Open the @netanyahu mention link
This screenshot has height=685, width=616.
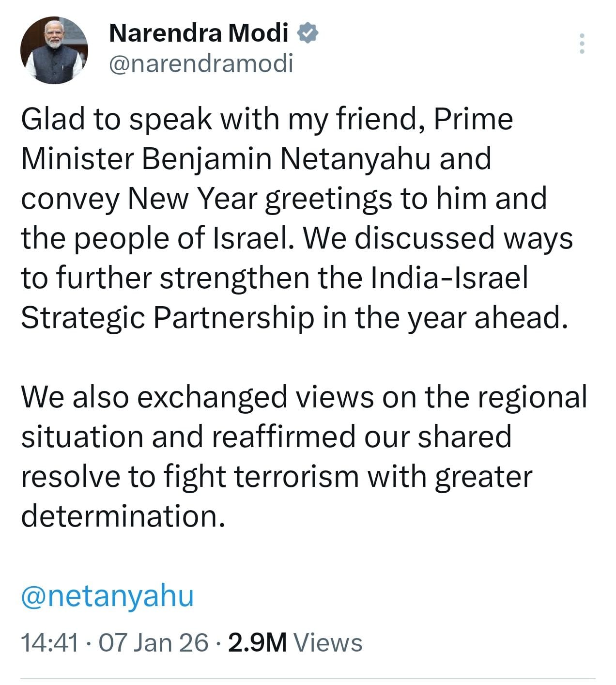[108, 595]
